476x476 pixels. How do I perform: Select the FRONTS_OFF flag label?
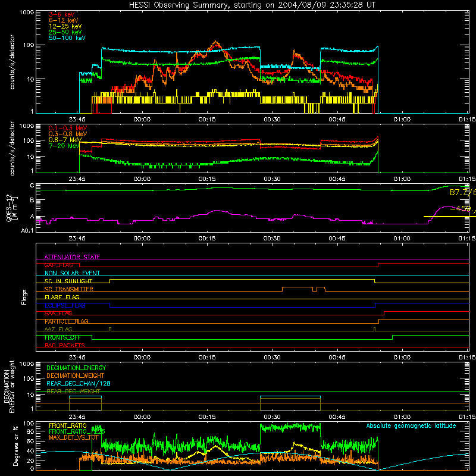tap(62, 337)
